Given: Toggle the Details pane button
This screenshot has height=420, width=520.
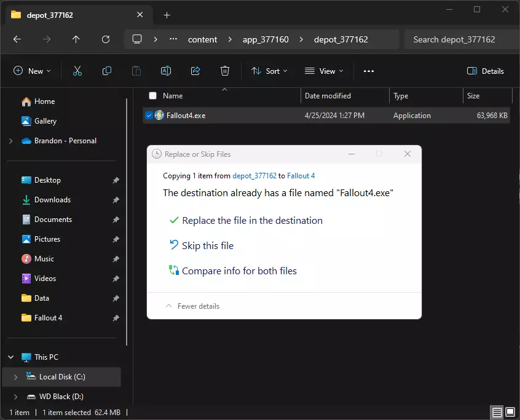Looking at the screenshot, I should [x=486, y=71].
